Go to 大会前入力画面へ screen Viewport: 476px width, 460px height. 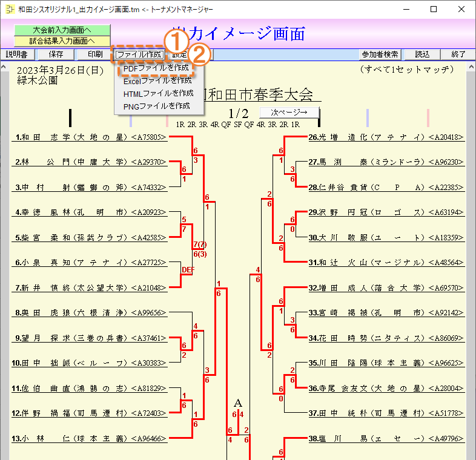pos(62,30)
